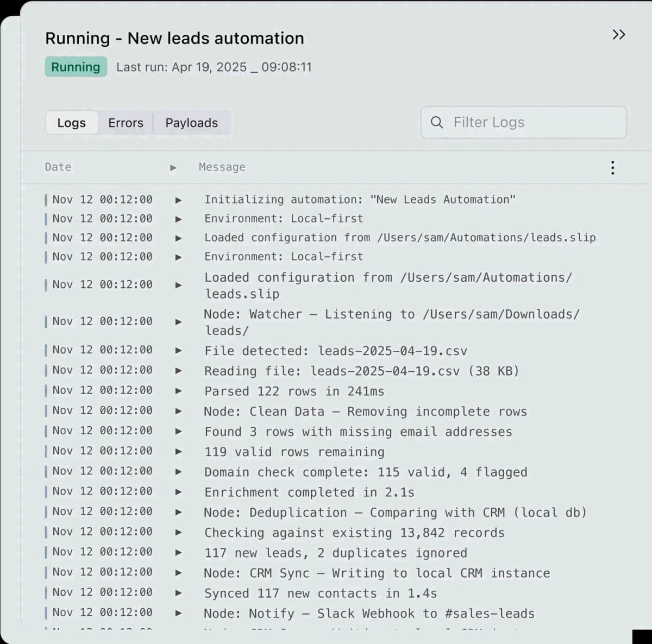Image resolution: width=652 pixels, height=644 pixels.
Task: Expand the "Parsed 122 rows" log entry
Action: coord(178,391)
